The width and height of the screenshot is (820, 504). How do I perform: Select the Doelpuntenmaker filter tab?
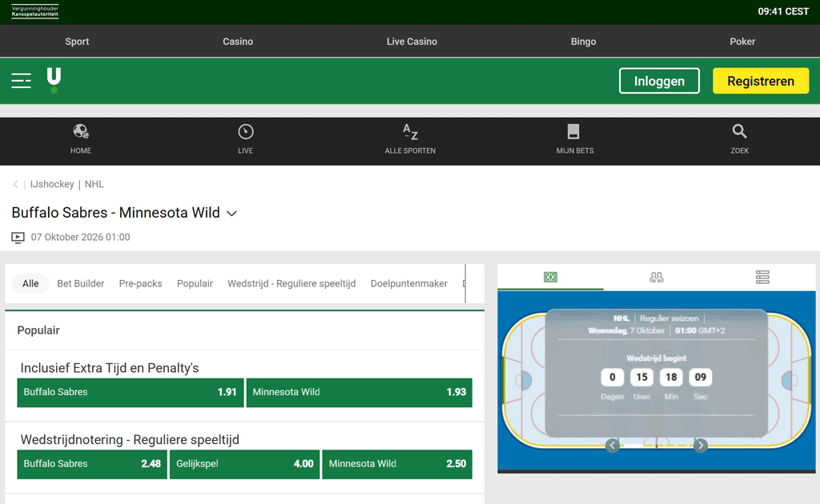409,283
